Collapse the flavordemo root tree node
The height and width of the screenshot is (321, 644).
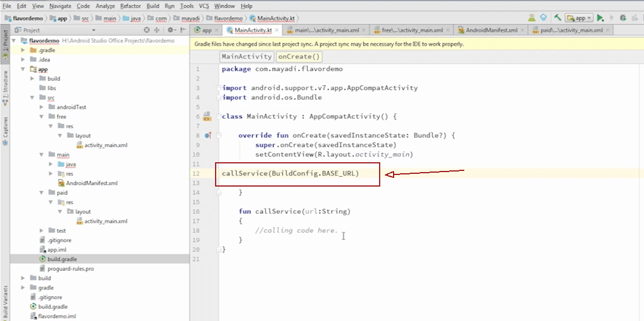(x=14, y=41)
